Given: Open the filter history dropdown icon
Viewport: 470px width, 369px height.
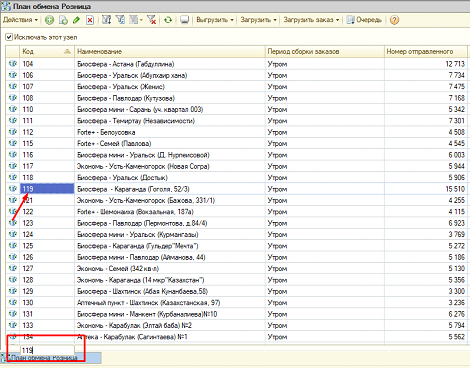Looking at the screenshot, I should pyautogui.click(x=135, y=20).
